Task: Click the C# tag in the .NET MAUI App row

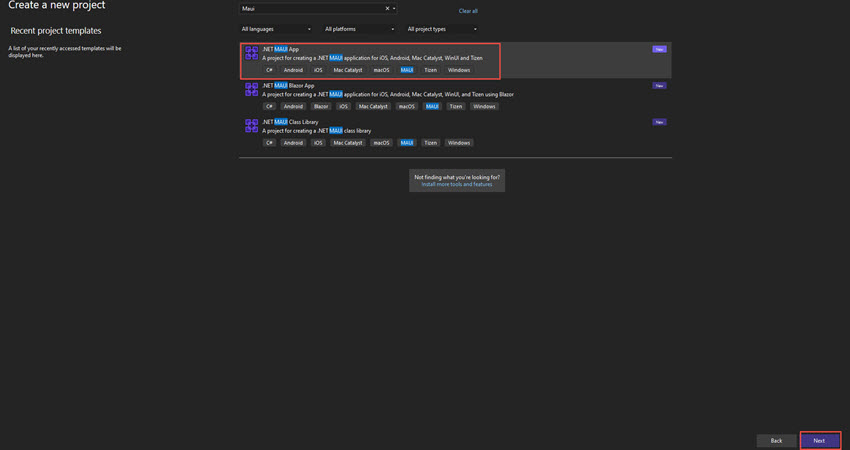Action: click(269, 70)
